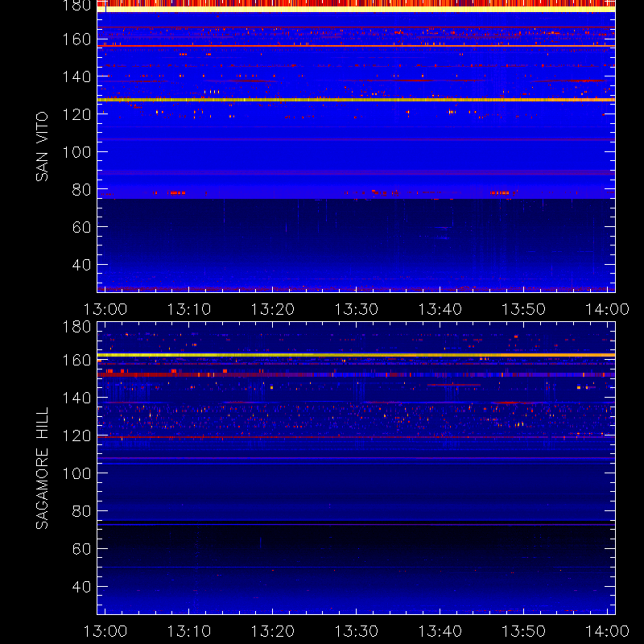The height and width of the screenshot is (644, 644).
Task: Click 13:50 time label under Sagamore Hill plot
Action: click(x=524, y=631)
